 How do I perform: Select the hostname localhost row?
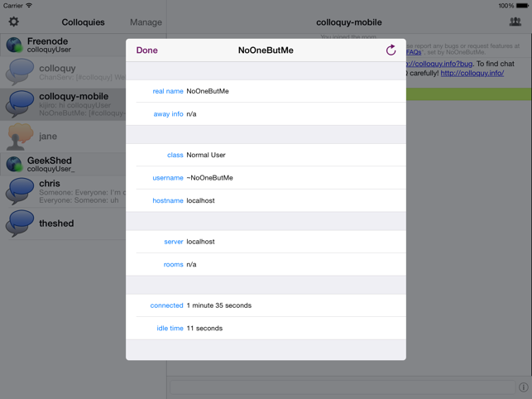coord(266,200)
